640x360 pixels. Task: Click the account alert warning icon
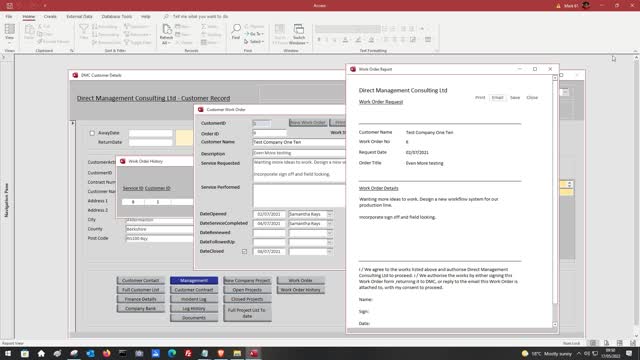(x=558, y=6)
